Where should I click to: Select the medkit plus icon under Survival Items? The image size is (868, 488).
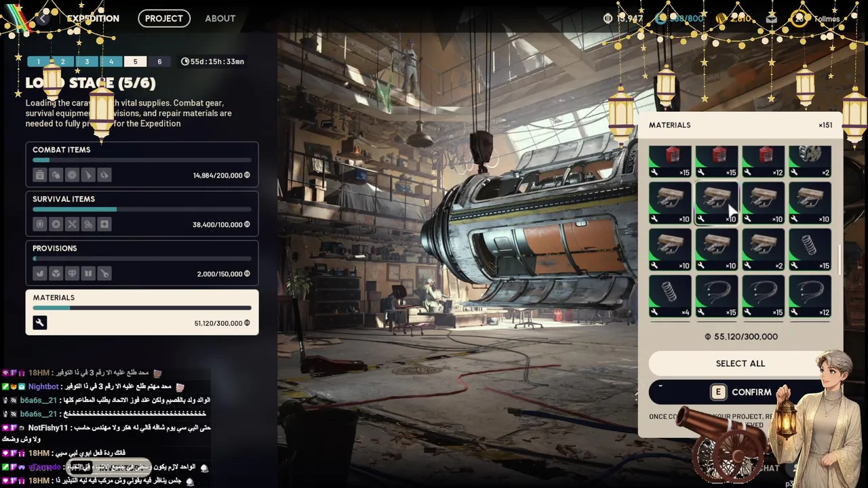[x=104, y=224]
